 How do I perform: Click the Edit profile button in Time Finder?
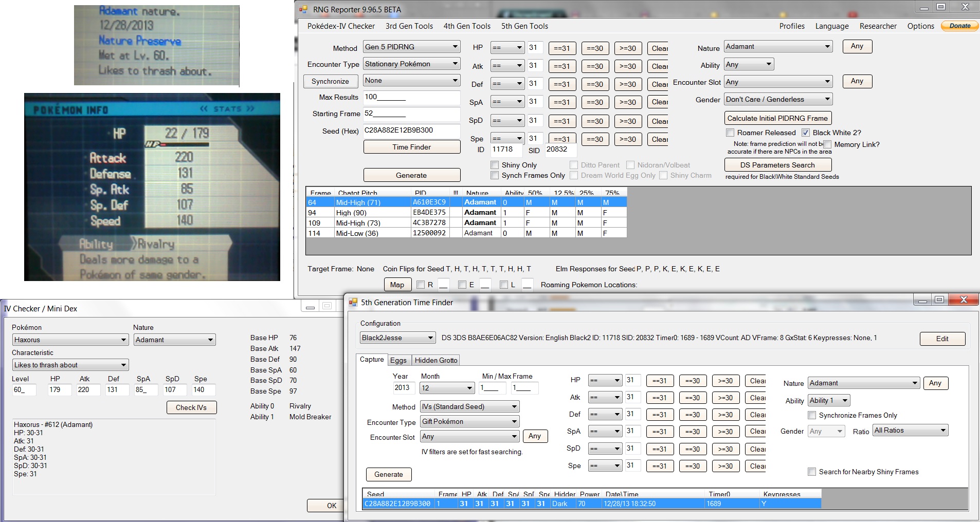942,339
